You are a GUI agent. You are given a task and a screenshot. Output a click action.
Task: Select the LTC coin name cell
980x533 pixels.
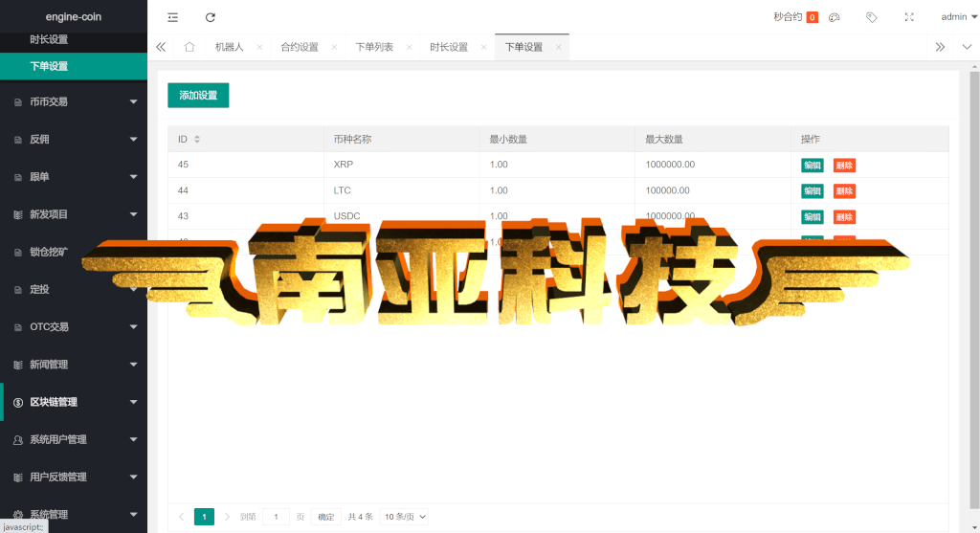point(401,190)
